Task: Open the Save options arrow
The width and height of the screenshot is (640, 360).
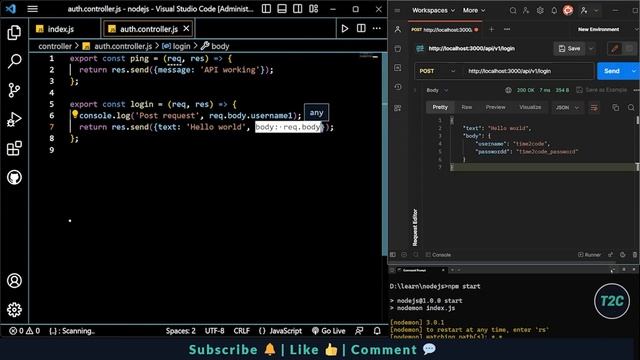Action: [x=591, y=49]
